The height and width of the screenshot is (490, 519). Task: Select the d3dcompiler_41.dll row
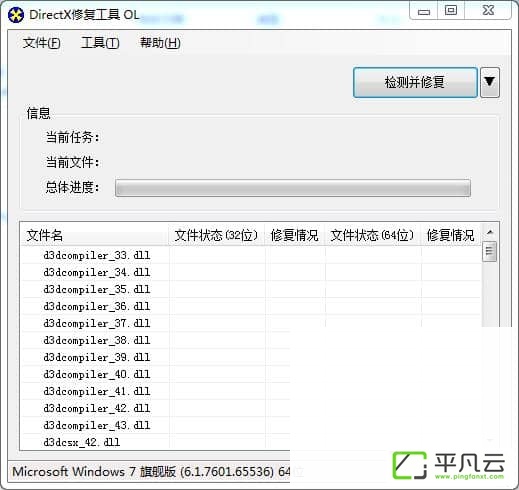click(156, 391)
